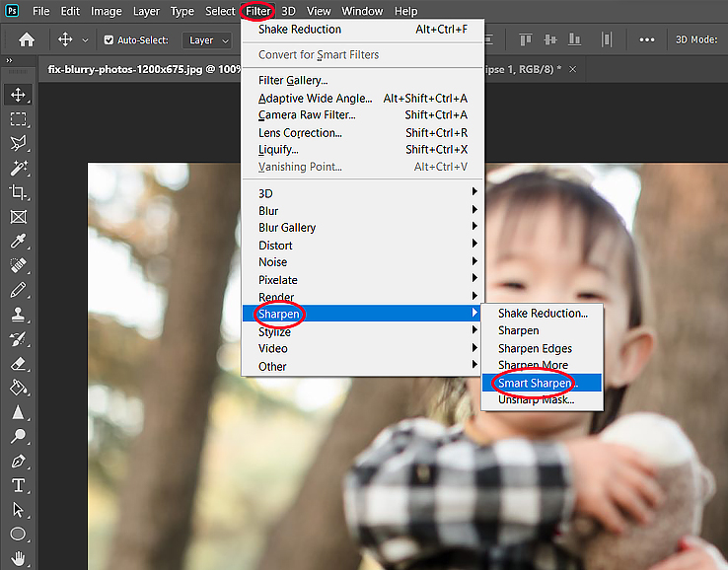728x570 pixels.
Task: Choose Camera Raw Filter entry
Action: [x=362, y=114]
